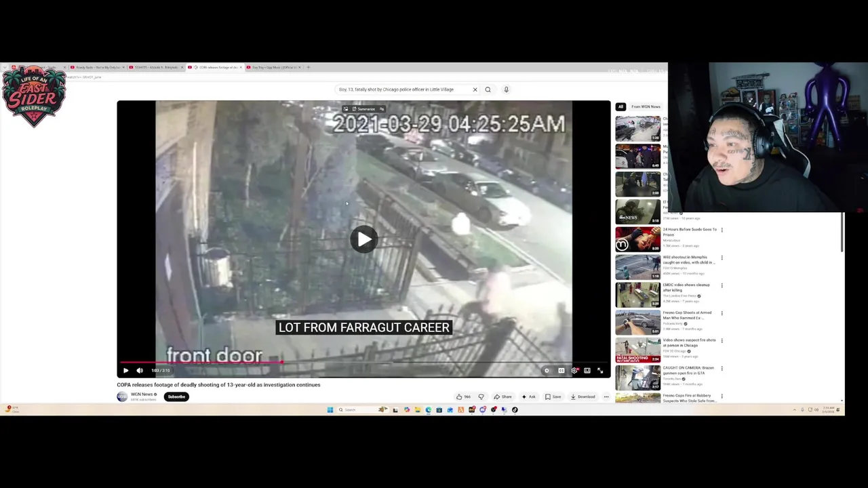The width and height of the screenshot is (868, 488).
Task: Toggle closed captions (CC) on the player
Action: [x=561, y=371]
